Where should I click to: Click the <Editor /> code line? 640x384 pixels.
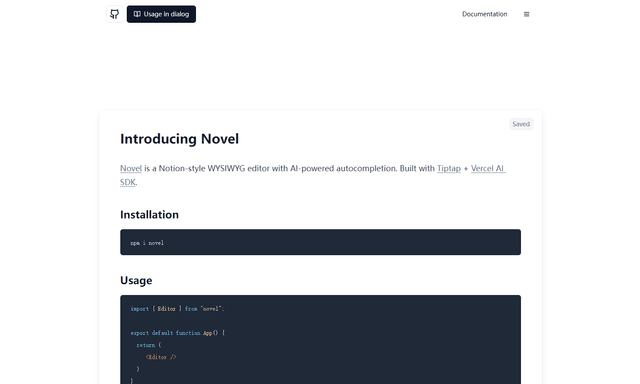pyautogui.click(x=161, y=357)
